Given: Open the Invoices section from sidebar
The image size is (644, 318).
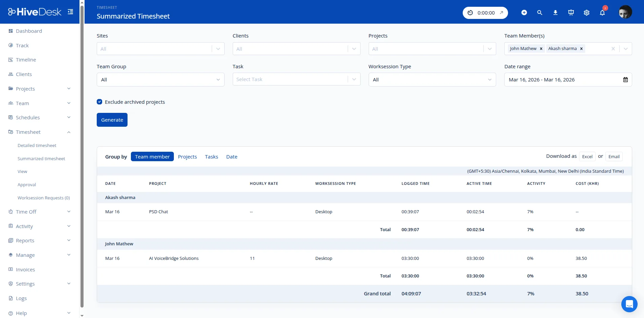Looking at the screenshot, I should pos(25,269).
